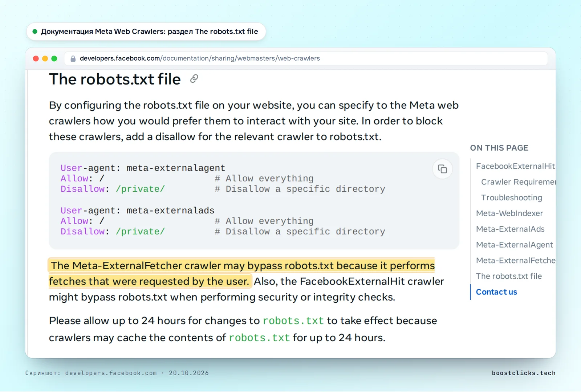Click the red close window dot

pyautogui.click(x=36, y=58)
